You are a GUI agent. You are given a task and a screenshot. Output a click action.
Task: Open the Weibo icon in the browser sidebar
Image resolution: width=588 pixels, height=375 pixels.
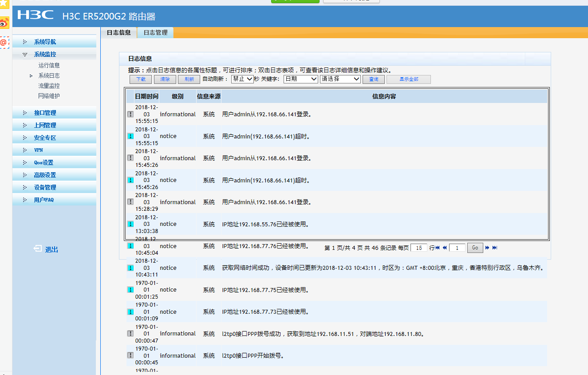click(4, 23)
